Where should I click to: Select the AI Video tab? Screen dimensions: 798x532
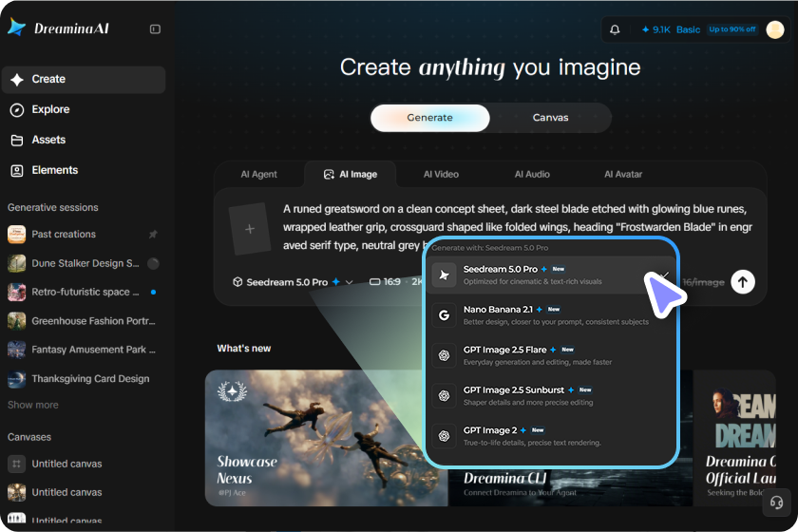(x=441, y=174)
